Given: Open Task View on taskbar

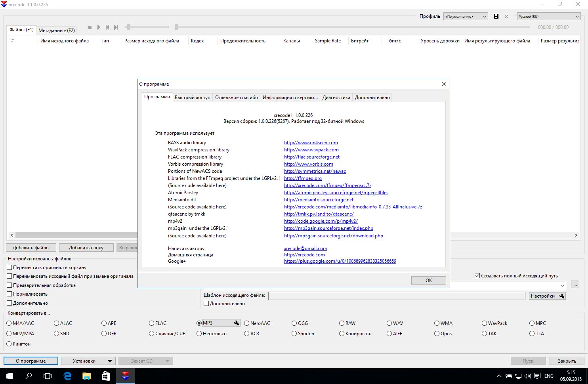Looking at the screenshot, I should point(48,376).
